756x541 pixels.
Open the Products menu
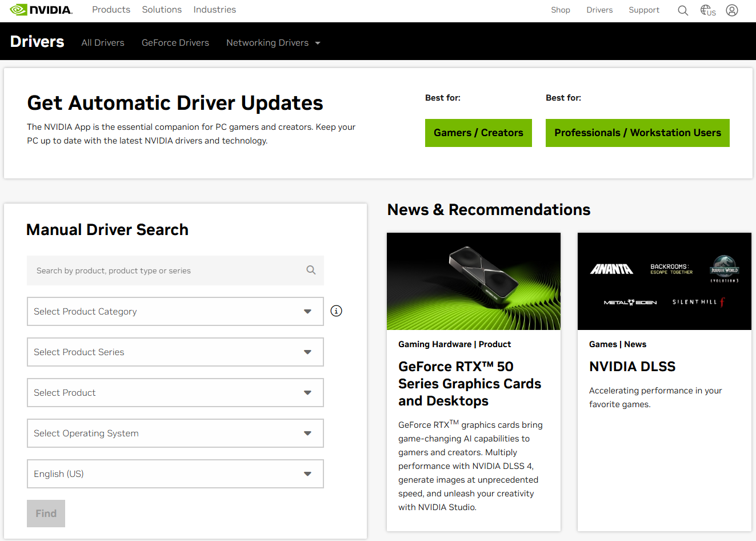(x=111, y=10)
